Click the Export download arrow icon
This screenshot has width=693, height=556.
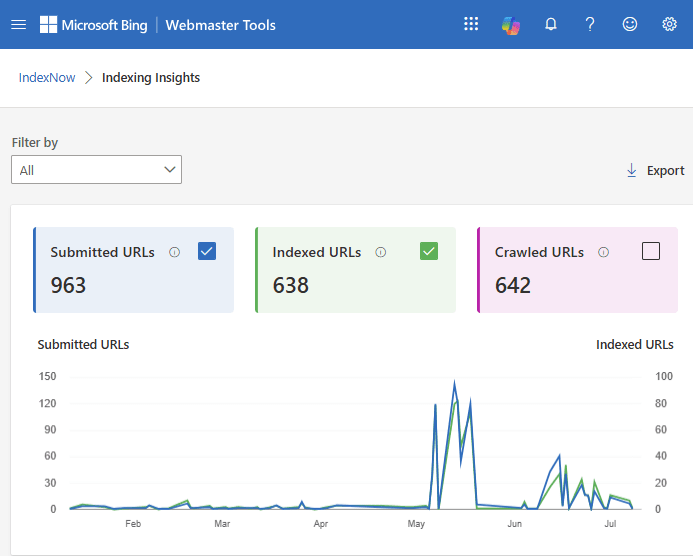[632, 170]
